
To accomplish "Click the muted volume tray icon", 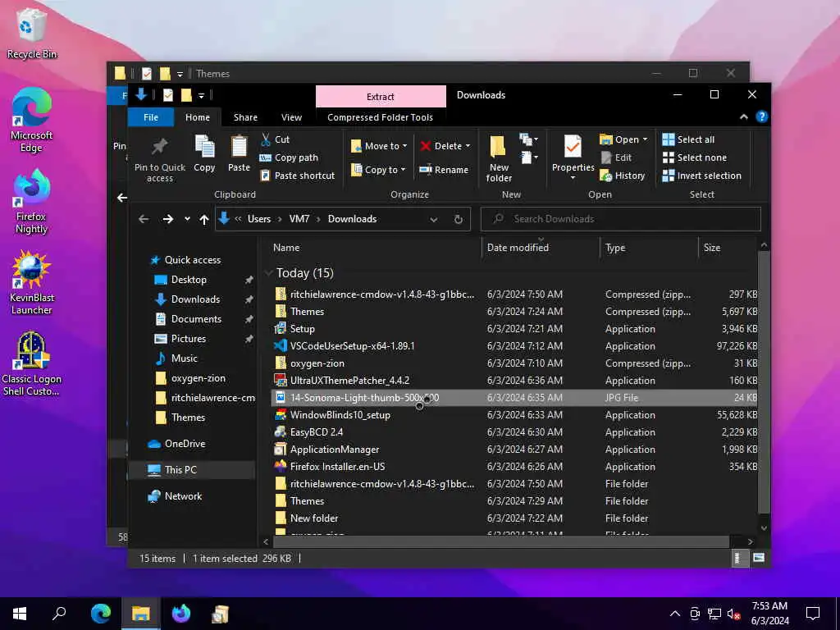I will (733, 614).
